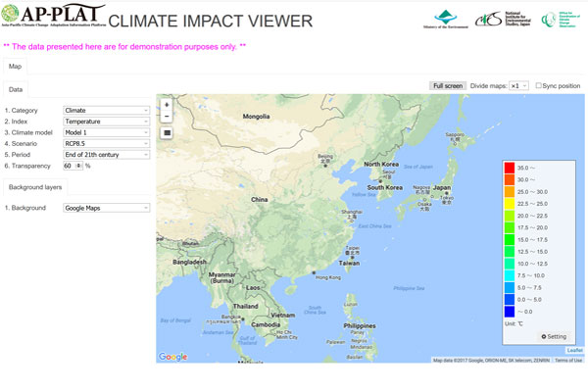Screen dimensions: 588x392
Task: Click the red 35.0 legend color swatch
Action: [x=510, y=168]
